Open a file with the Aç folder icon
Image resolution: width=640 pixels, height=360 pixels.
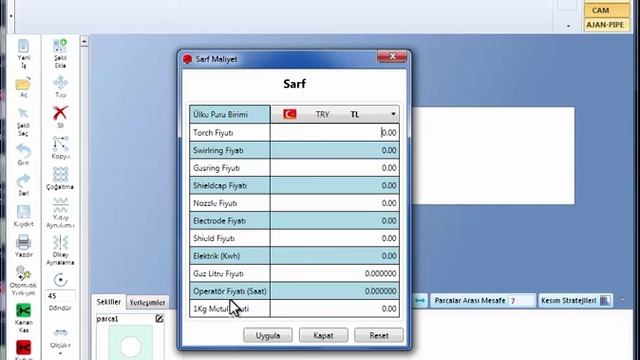click(23, 84)
